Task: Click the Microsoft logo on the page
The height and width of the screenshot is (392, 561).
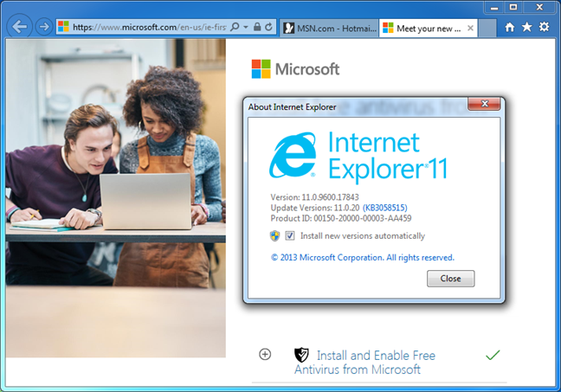Action: click(295, 69)
